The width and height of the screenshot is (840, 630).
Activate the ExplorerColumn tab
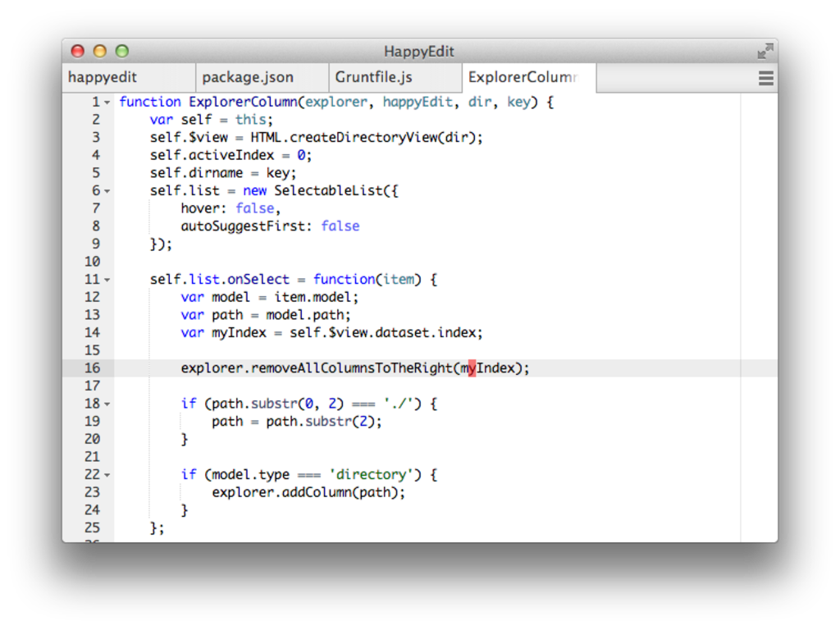(523, 77)
